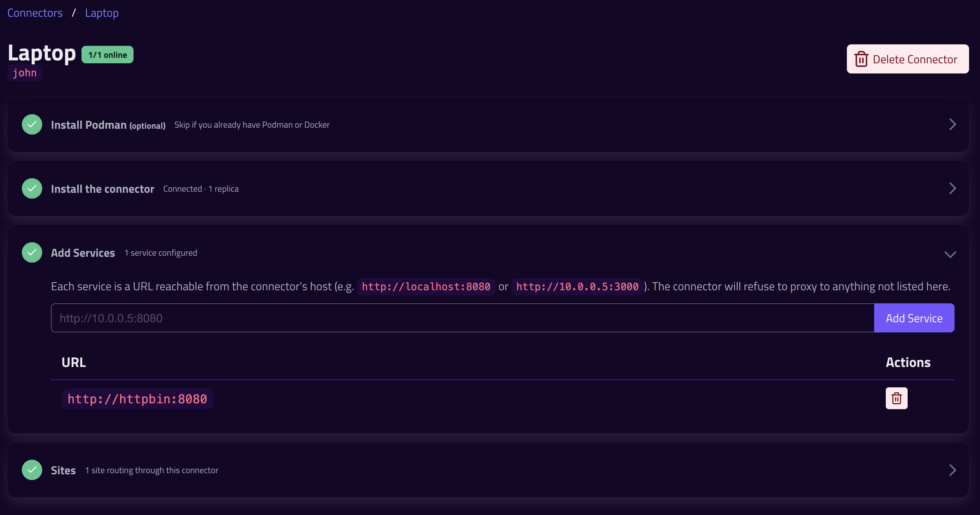The height and width of the screenshot is (515, 980).
Task: Click the 'Connected · 1 replica' status text
Action: point(201,189)
